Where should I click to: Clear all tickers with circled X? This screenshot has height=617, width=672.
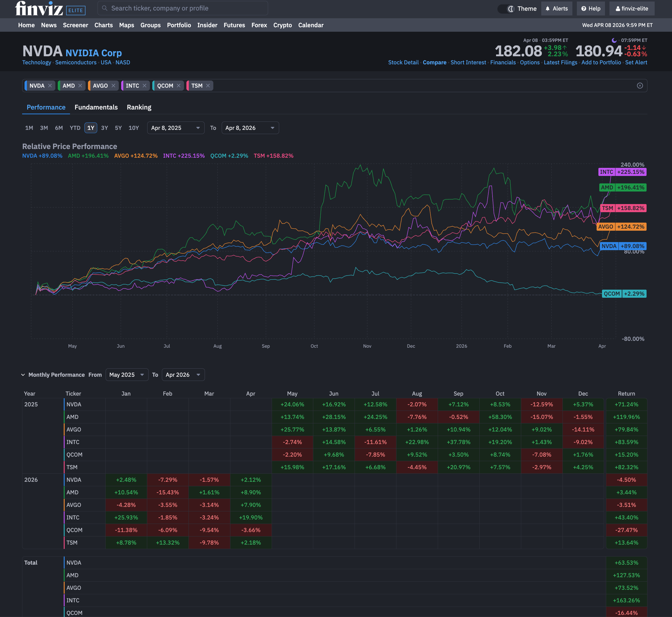(640, 86)
